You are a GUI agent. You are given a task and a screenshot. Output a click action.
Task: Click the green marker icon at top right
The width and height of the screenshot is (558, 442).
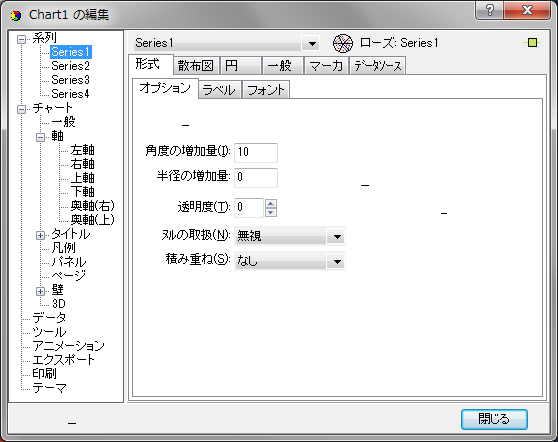tap(532, 43)
